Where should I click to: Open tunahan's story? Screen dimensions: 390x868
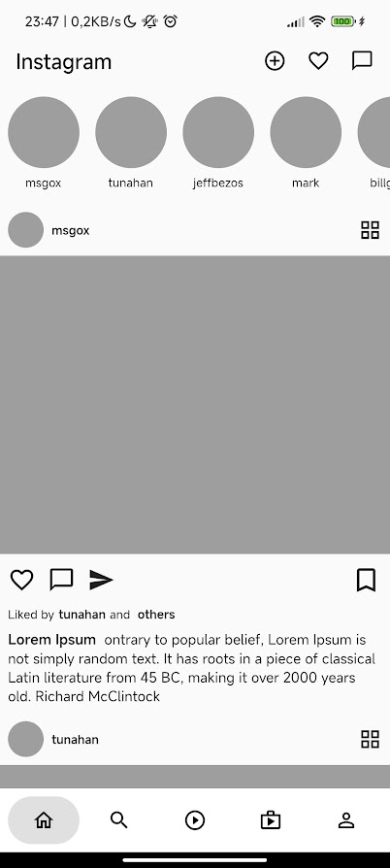click(x=131, y=132)
